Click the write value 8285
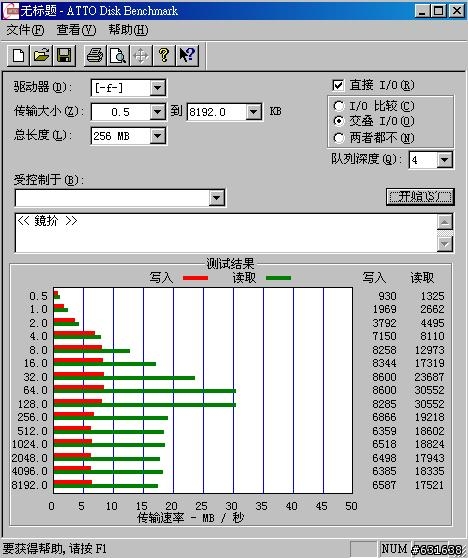 tap(384, 404)
